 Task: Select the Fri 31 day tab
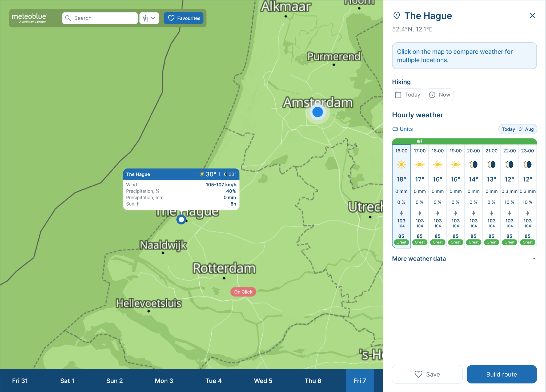pyautogui.click(x=20, y=381)
